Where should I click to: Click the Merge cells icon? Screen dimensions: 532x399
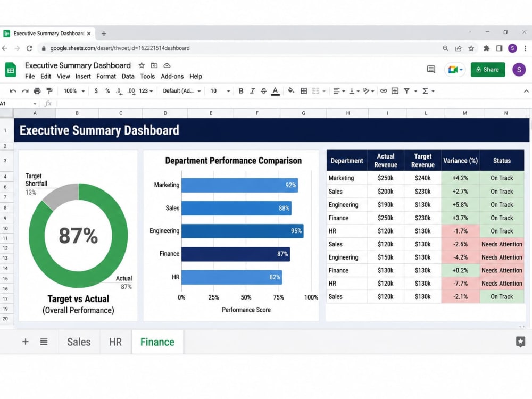click(x=316, y=91)
